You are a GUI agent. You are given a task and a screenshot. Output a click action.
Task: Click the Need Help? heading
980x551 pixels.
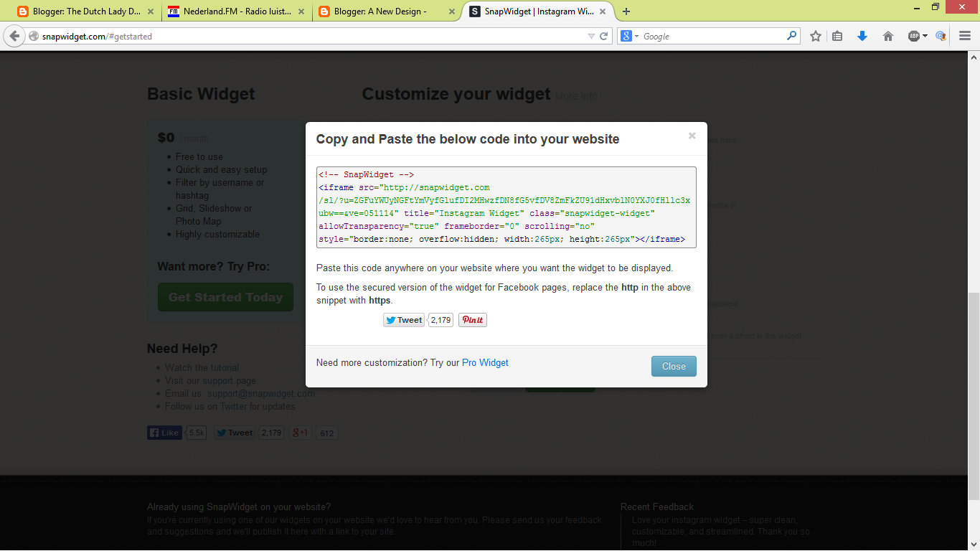pyautogui.click(x=182, y=349)
